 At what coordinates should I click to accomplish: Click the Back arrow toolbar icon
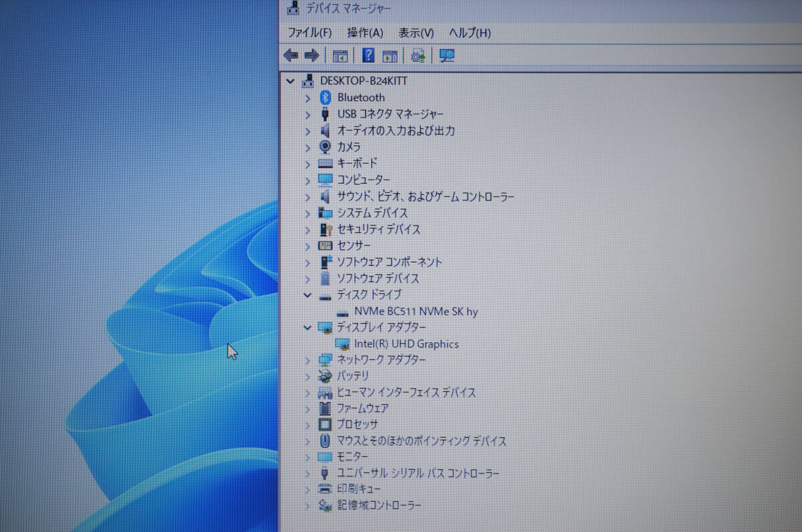(291, 56)
